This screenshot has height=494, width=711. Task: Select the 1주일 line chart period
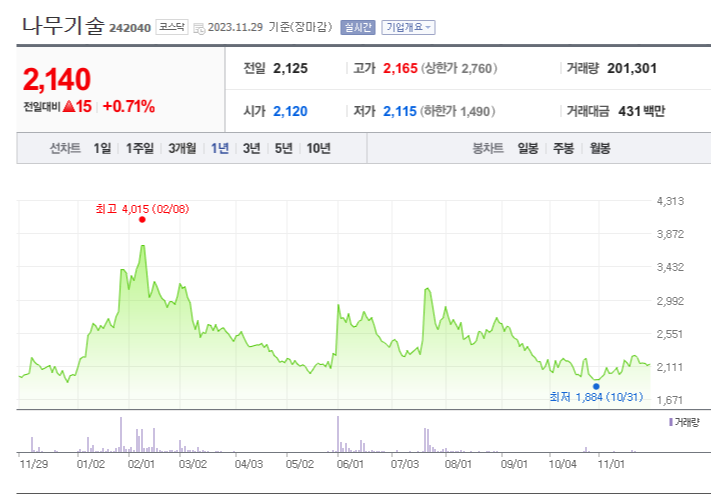[140, 148]
